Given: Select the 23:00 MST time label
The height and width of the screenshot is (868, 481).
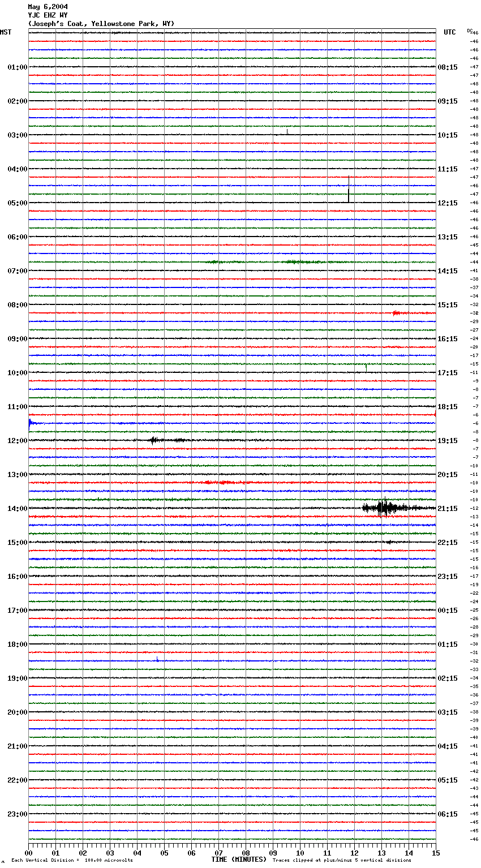Looking at the screenshot, I should (18, 814).
